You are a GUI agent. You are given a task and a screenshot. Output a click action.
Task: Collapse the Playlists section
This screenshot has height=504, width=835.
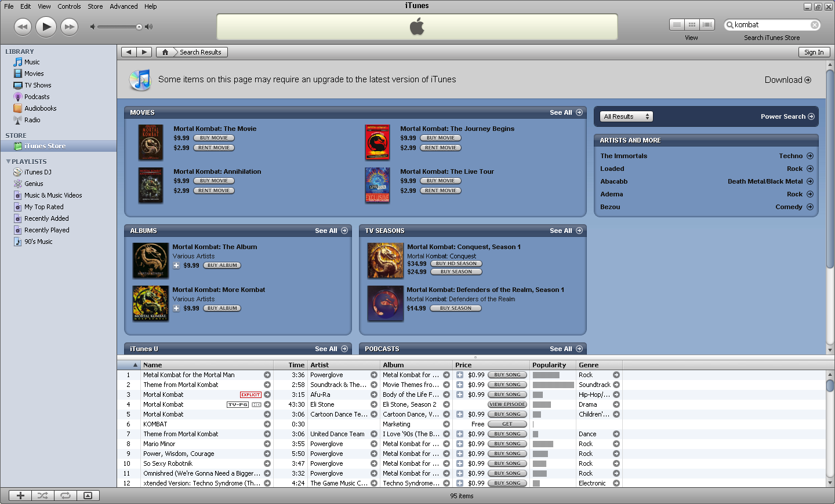[x=8, y=162]
